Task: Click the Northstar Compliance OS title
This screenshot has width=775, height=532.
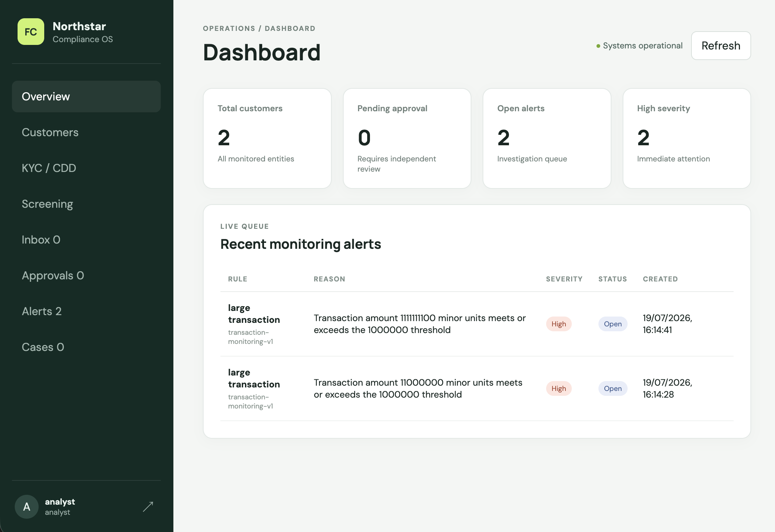Action: pyautogui.click(x=83, y=32)
